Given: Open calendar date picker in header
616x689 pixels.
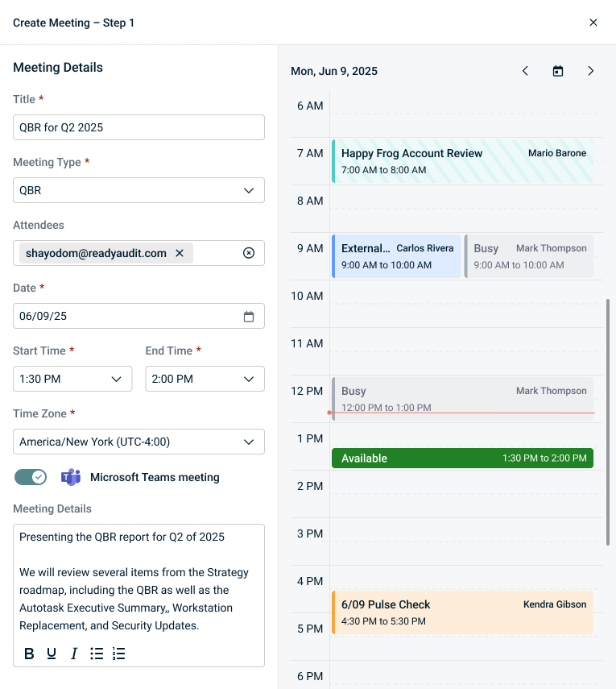Looking at the screenshot, I should pos(558,71).
